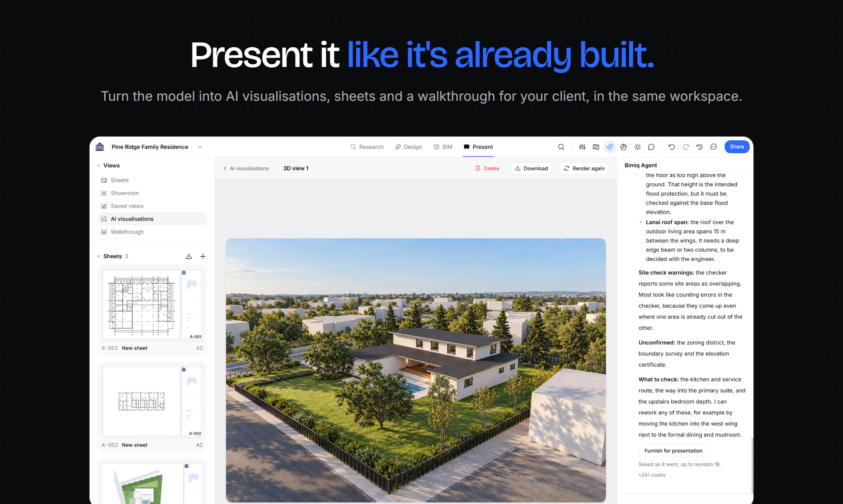Click the Download button
Viewport: 843px width, 504px height.
point(531,168)
